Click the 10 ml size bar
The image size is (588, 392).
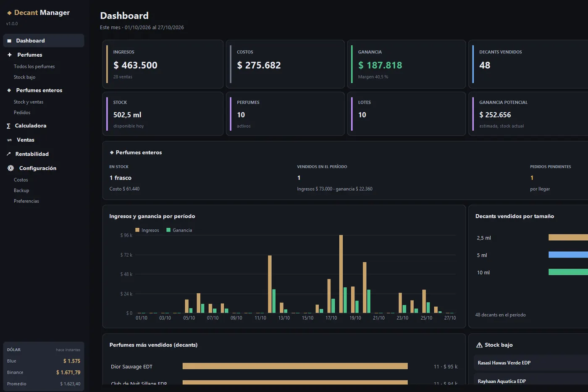pyautogui.click(x=568, y=272)
